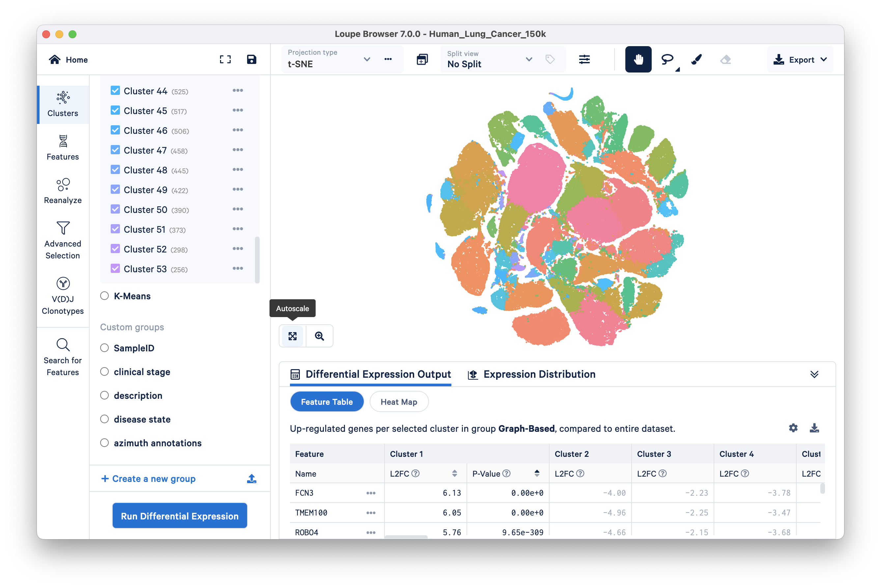
Task: Open plot settings sliders icon
Action: pos(584,59)
